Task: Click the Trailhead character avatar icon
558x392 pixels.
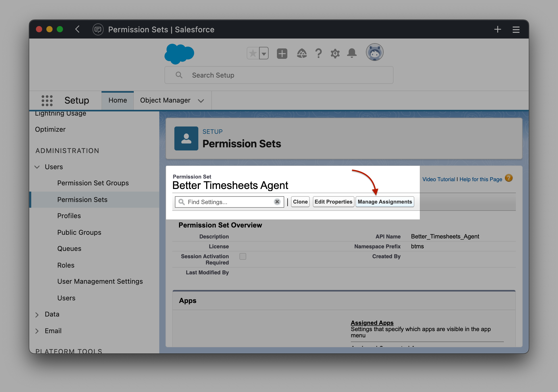Action: (x=375, y=53)
